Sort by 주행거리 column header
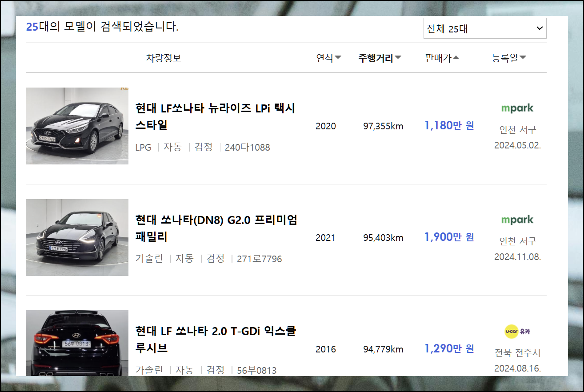 coord(380,58)
